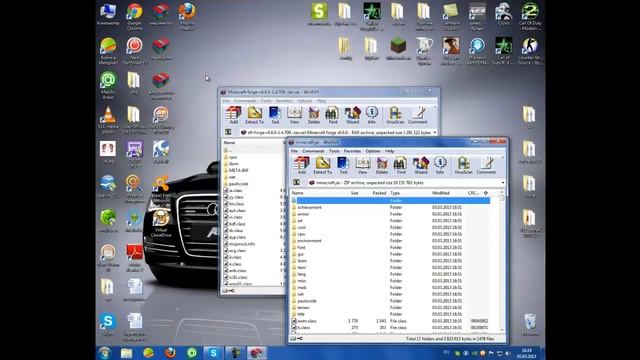This screenshot has height=360, width=640.
Task: Open Tools menu in minecraft.jar window
Action: 334,151
